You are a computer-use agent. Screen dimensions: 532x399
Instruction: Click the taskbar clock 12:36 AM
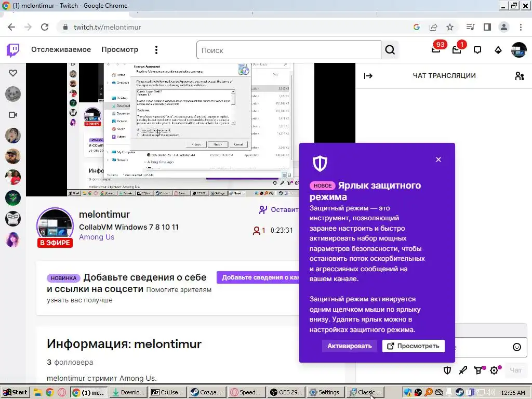click(513, 393)
